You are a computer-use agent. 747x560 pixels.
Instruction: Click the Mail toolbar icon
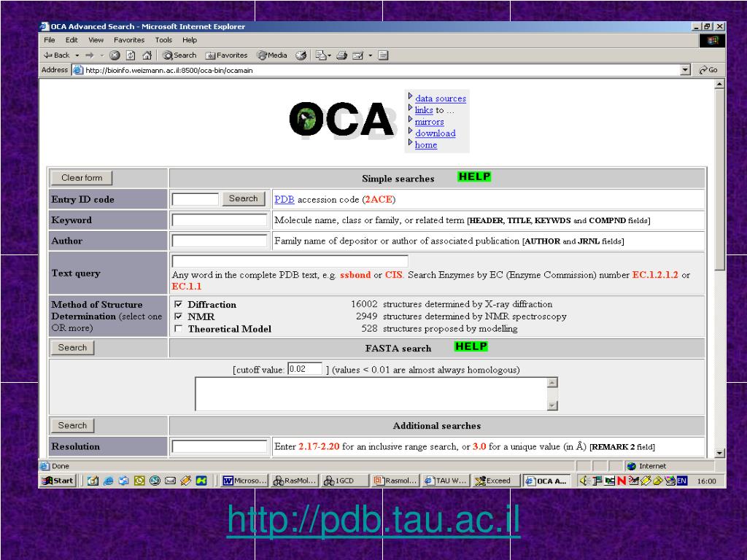click(x=321, y=55)
